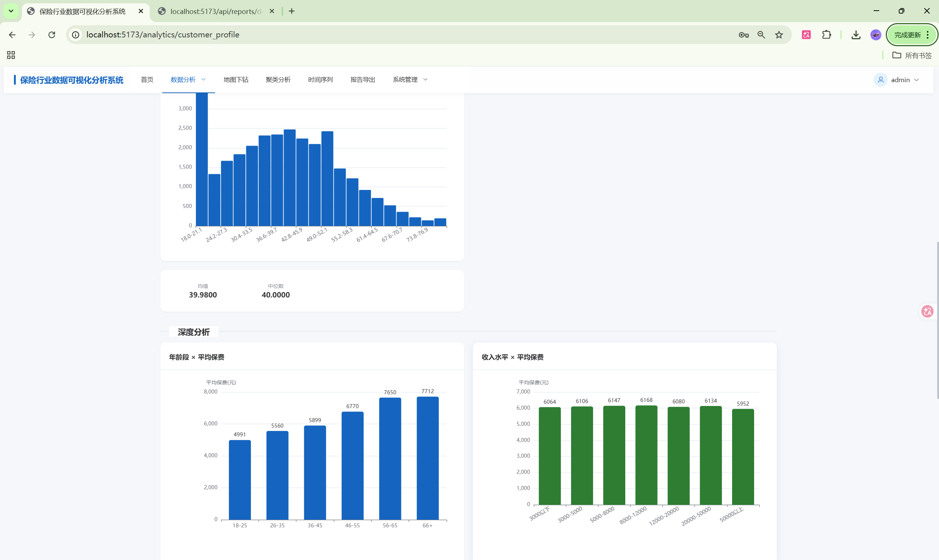Open the tab search chevron button
Image resolution: width=939 pixels, height=560 pixels.
11,11
